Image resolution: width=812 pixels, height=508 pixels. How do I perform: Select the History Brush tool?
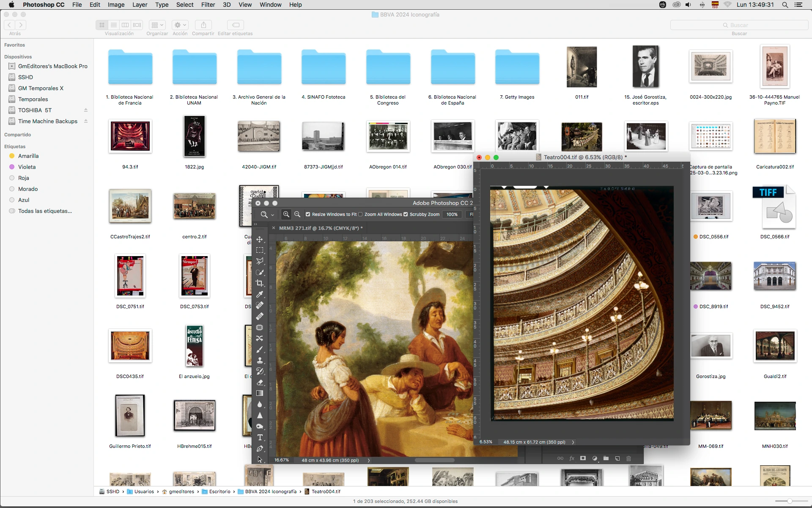(260, 371)
